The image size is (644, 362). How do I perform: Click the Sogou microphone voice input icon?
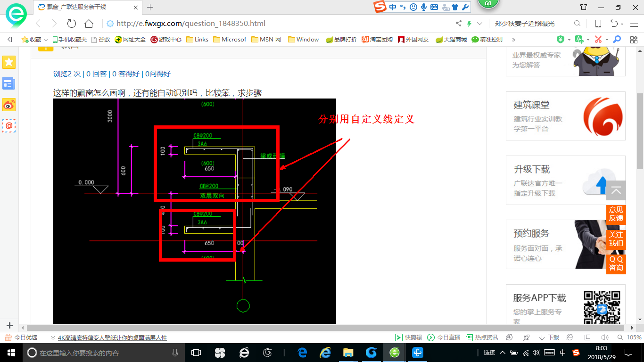(x=424, y=7)
